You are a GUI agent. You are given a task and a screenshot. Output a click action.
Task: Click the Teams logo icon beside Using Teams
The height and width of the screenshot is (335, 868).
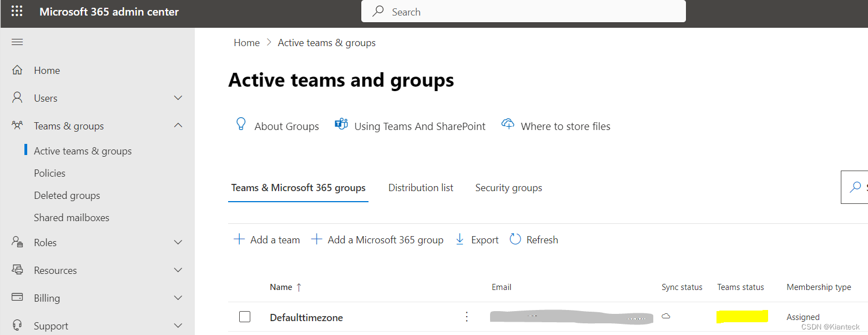[341, 124]
